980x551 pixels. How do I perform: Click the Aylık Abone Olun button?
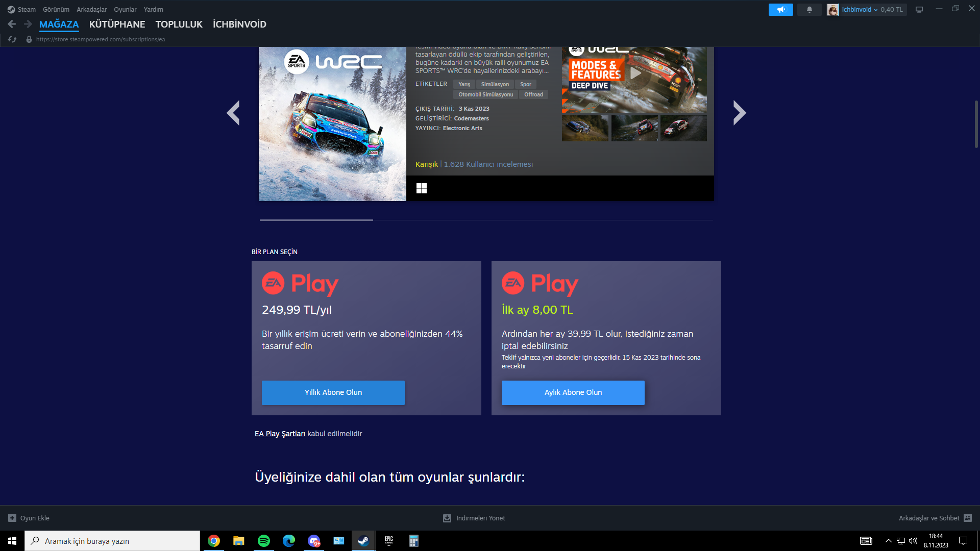point(573,392)
